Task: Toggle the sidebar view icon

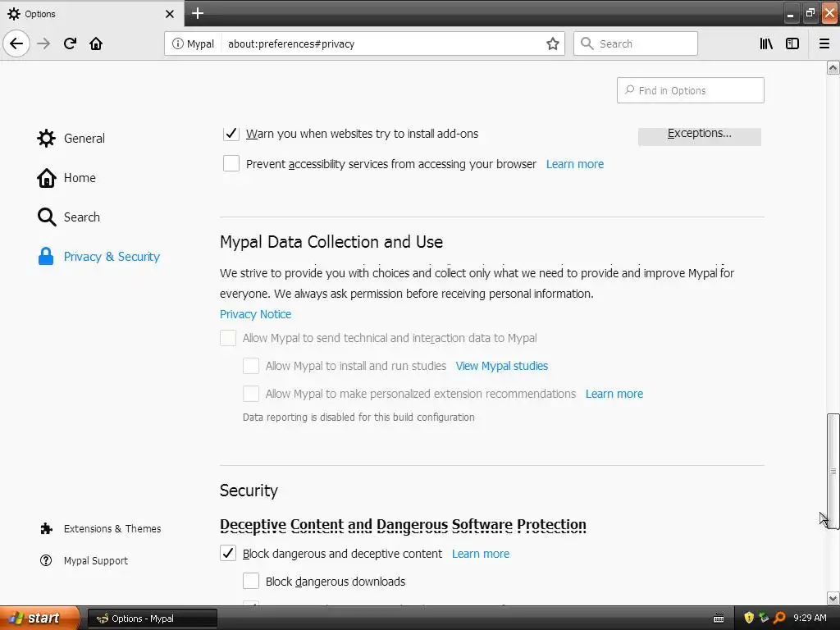Action: point(792,43)
